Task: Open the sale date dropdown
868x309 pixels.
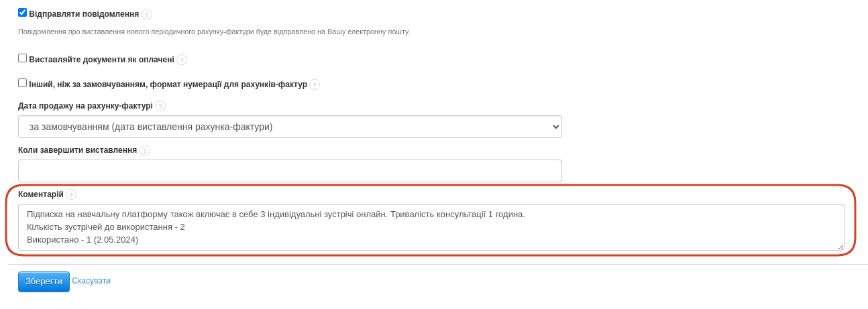Action: coord(290,127)
